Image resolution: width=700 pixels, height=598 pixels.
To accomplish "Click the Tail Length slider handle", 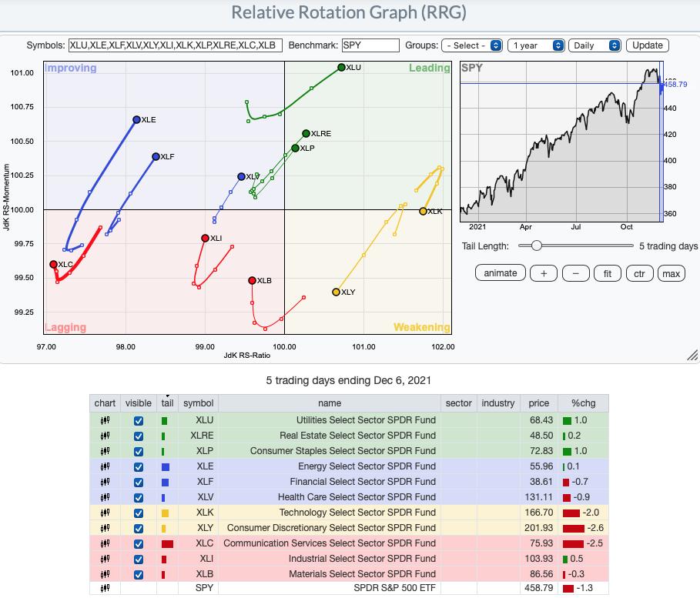I will [536, 246].
